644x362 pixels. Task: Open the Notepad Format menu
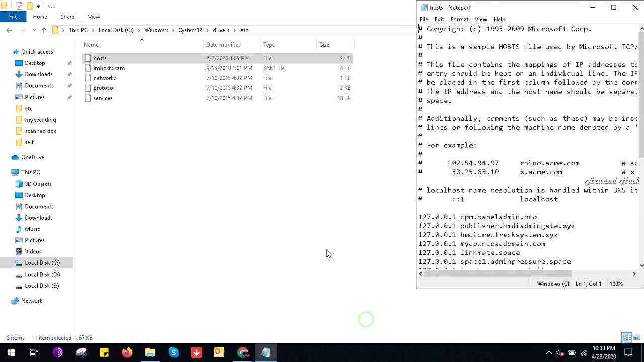(459, 19)
